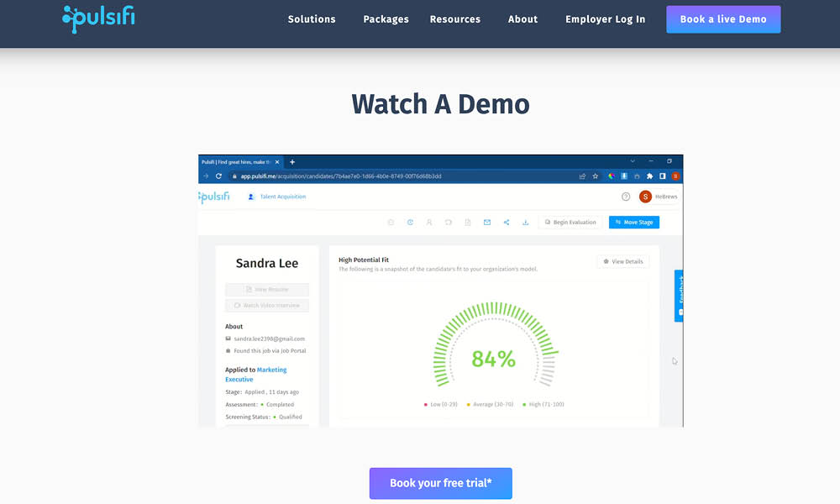The height and width of the screenshot is (504, 840).
Task: Click the High Potential Fit heading
Action: point(364,260)
